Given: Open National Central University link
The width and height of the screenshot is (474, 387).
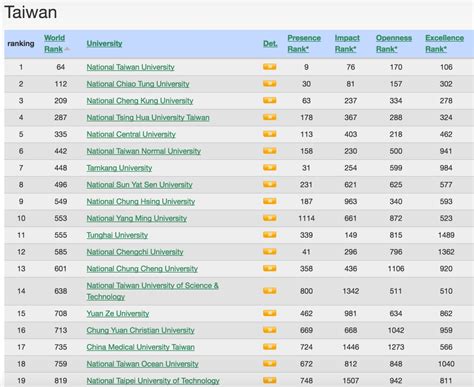Looking at the screenshot, I should (x=131, y=134).
